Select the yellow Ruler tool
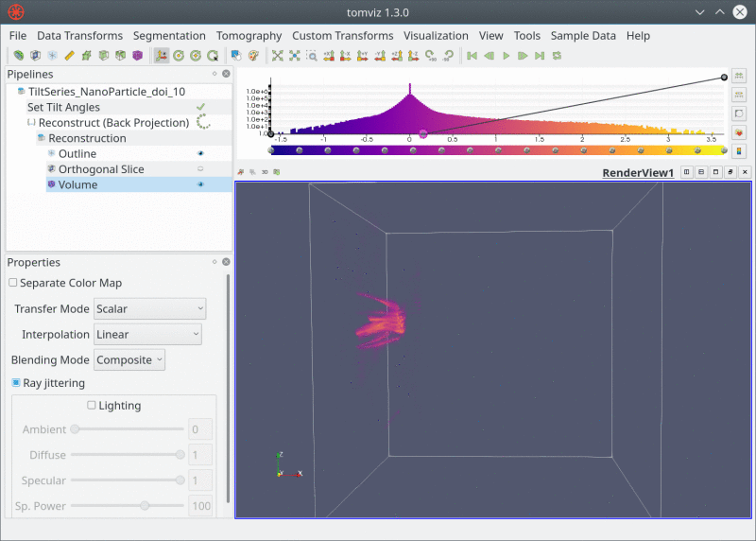 (69, 56)
